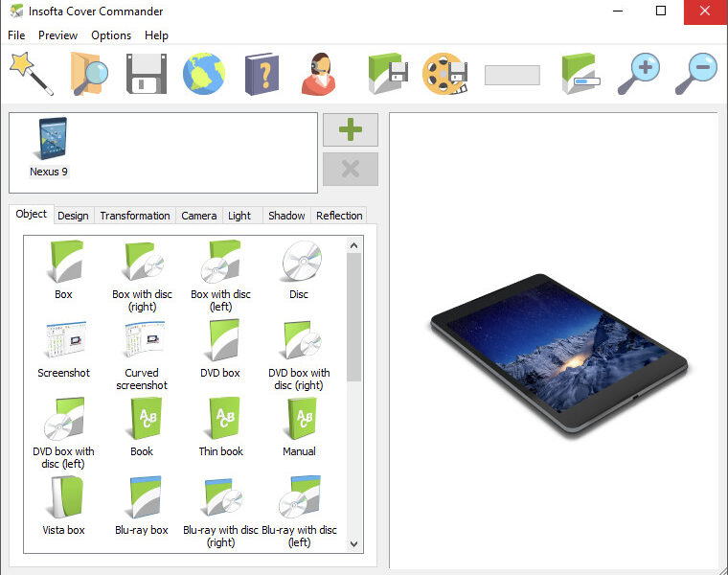Screen dimensions: 728x575
Task: Contact support via headset person icon
Action: click(319, 74)
